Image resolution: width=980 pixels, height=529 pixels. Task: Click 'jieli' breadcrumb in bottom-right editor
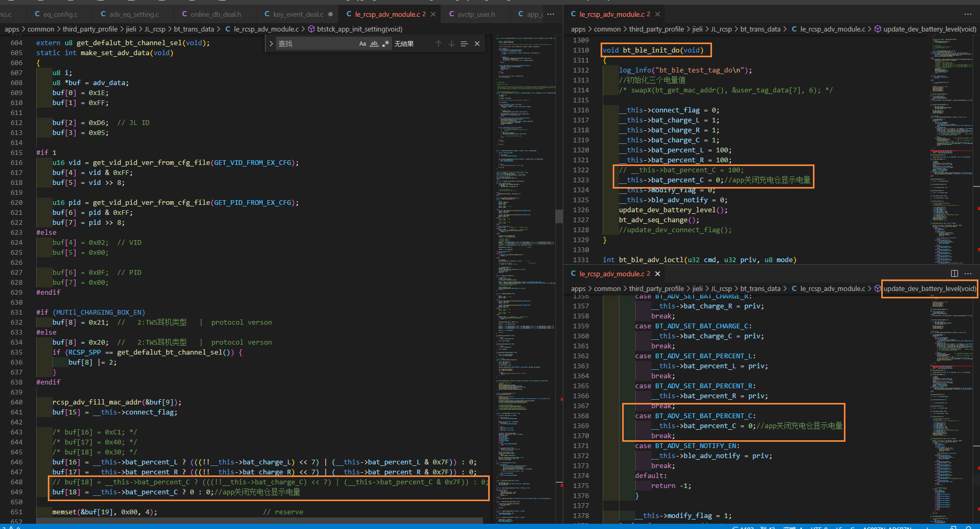[697, 288]
